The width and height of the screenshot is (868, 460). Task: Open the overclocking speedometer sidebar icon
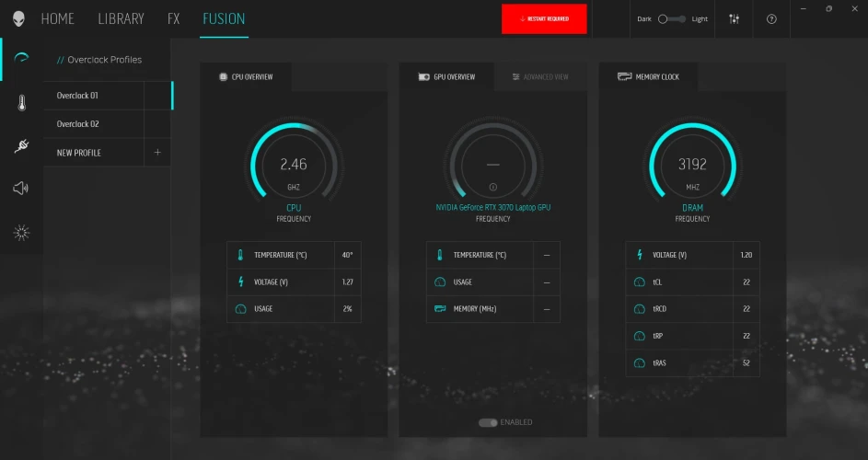click(x=20, y=60)
